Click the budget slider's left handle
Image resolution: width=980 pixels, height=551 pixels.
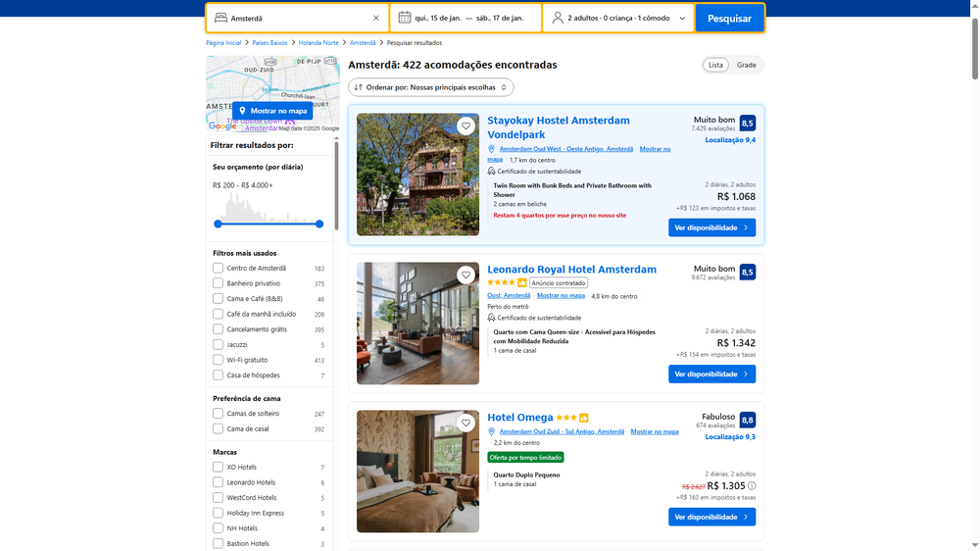[218, 225]
